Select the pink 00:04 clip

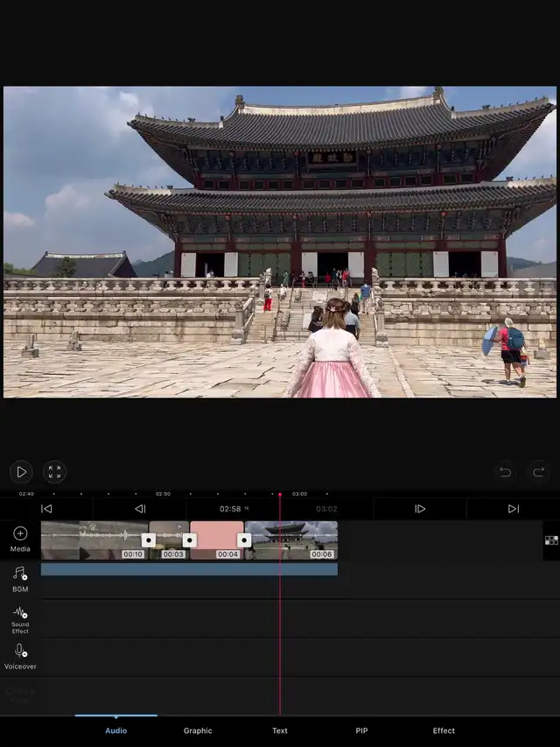point(217,536)
